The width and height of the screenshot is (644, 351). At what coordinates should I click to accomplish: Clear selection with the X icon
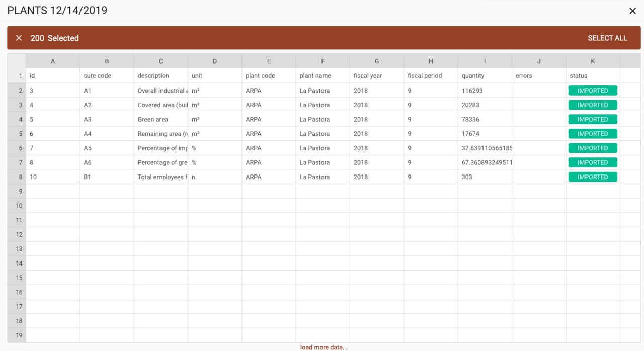tap(19, 38)
